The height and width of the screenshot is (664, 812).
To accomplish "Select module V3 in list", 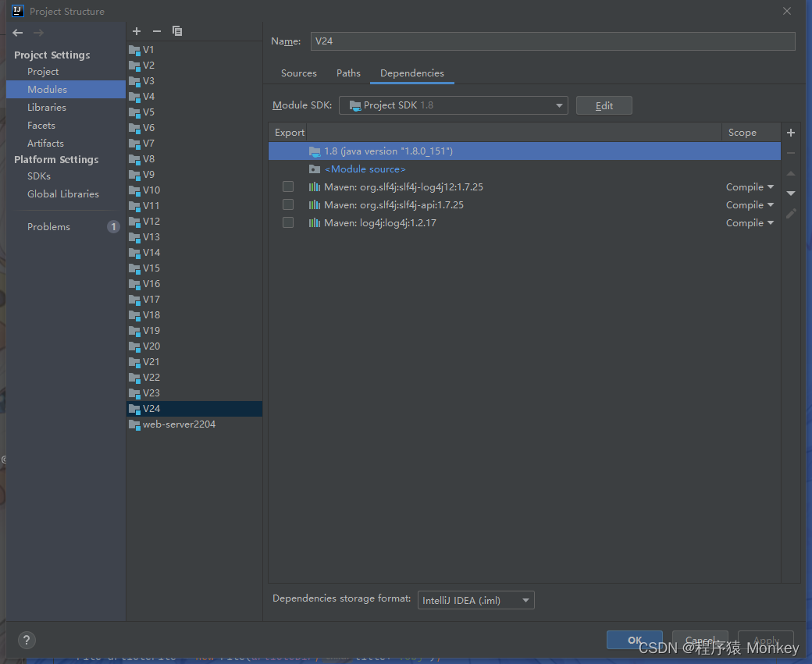I will click(194, 81).
